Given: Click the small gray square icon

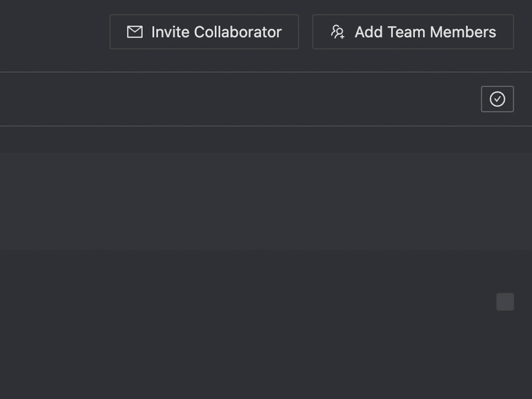Looking at the screenshot, I should click(505, 302).
